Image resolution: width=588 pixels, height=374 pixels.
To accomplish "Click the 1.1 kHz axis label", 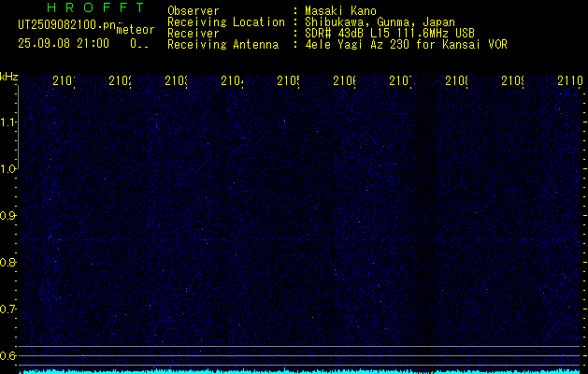I will [7, 122].
